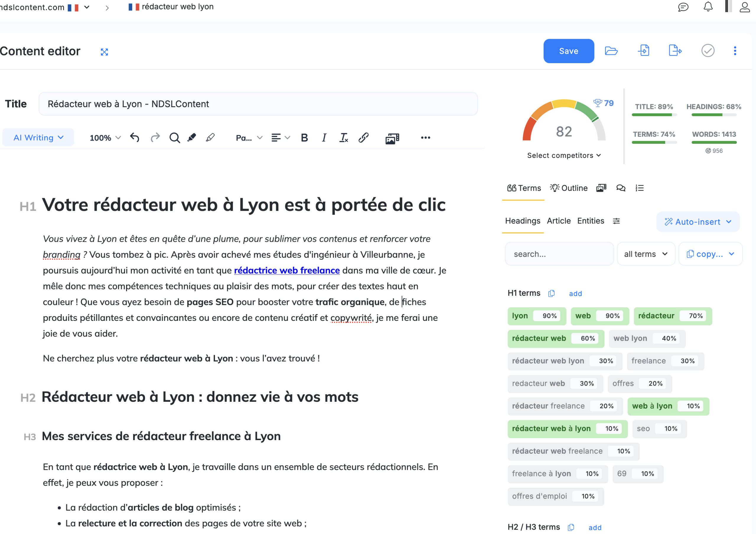Mark the document done with the checkmark circle
This screenshot has height=534, width=756.
708,51
